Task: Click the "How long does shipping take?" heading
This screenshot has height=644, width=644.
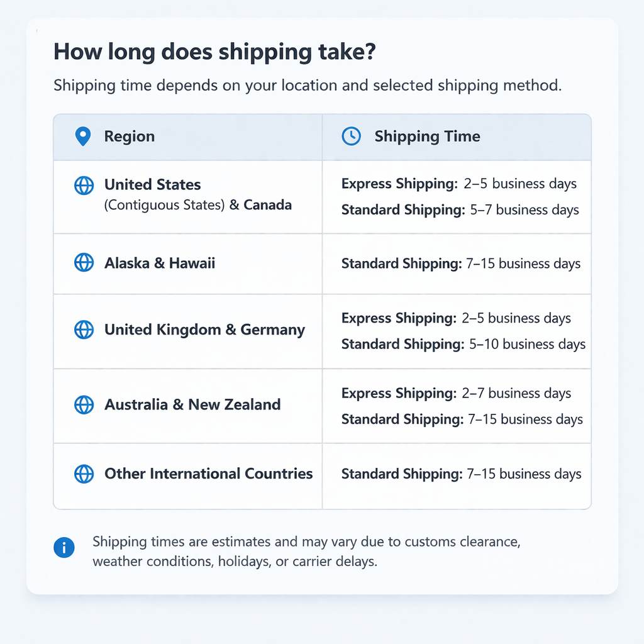Action: (x=214, y=52)
